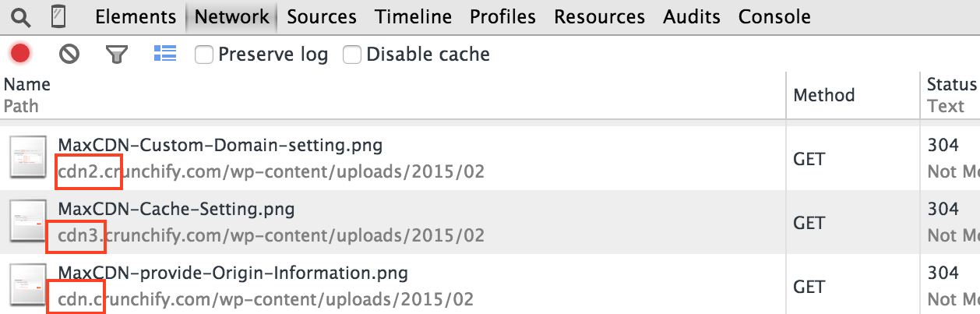The height and width of the screenshot is (314, 980).
Task: Open the MaxCDN-provide-Origin-Information.png request thumbnail
Action: click(30, 284)
